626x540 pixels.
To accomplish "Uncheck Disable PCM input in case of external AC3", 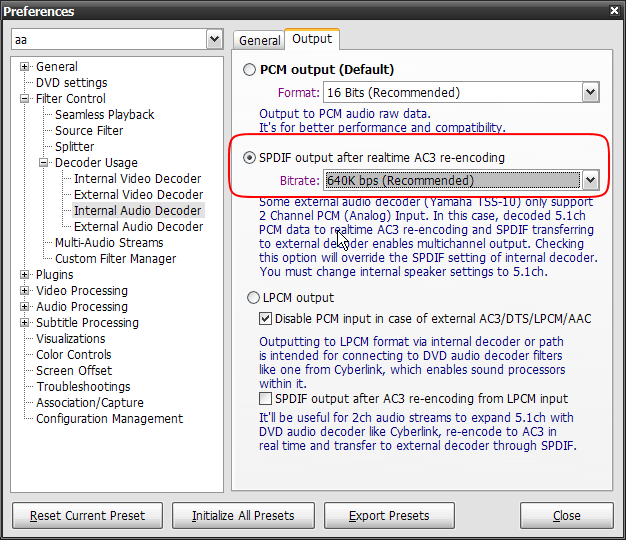I will click(265, 319).
